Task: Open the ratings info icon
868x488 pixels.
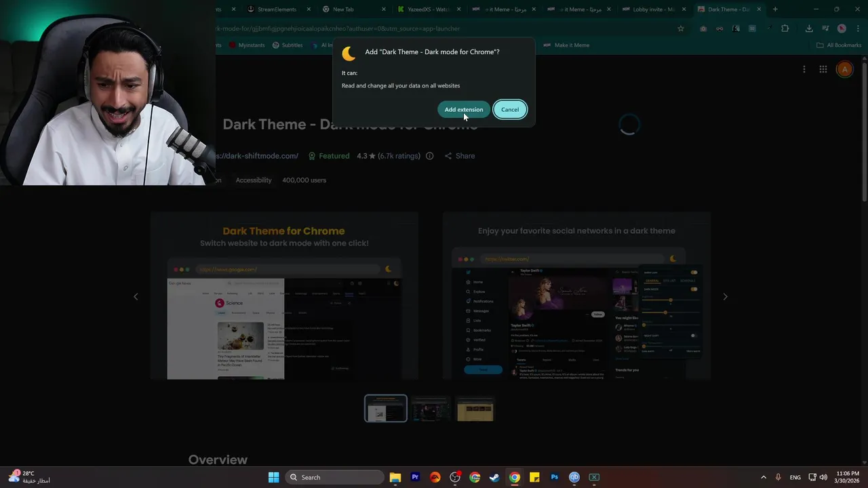Action: tap(429, 156)
